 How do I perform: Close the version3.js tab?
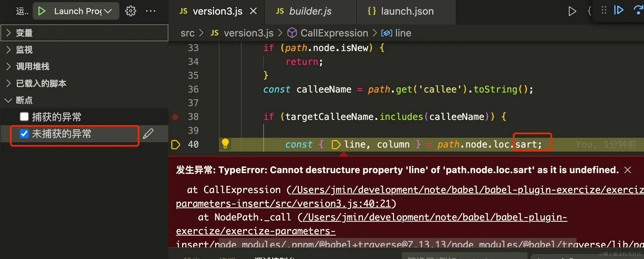click(x=254, y=11)
